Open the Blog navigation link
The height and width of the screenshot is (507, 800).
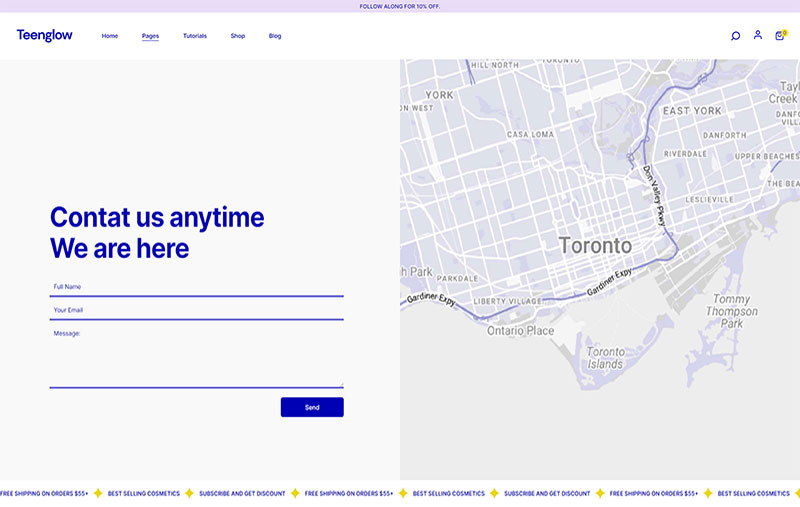[x=275, y=36]
